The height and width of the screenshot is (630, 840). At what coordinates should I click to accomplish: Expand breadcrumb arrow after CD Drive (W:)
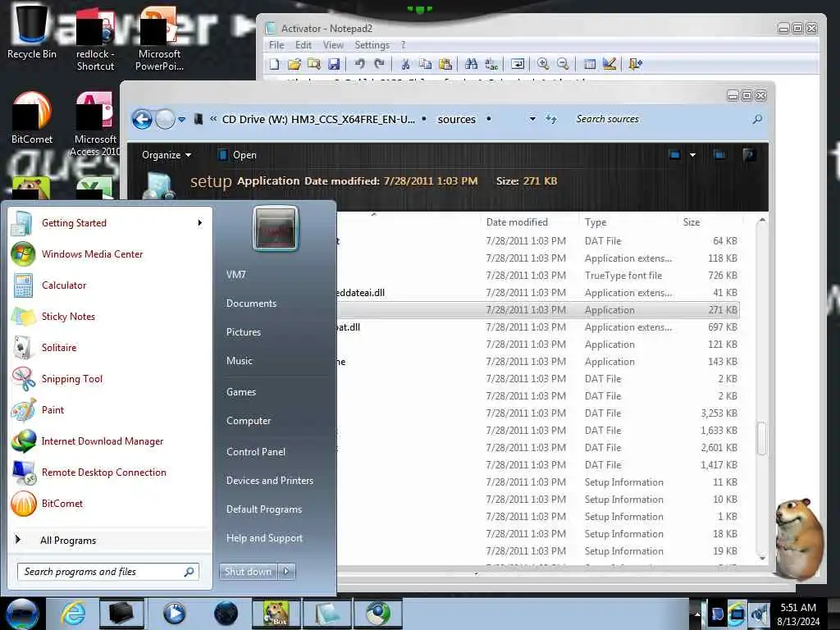pos(424,119)
